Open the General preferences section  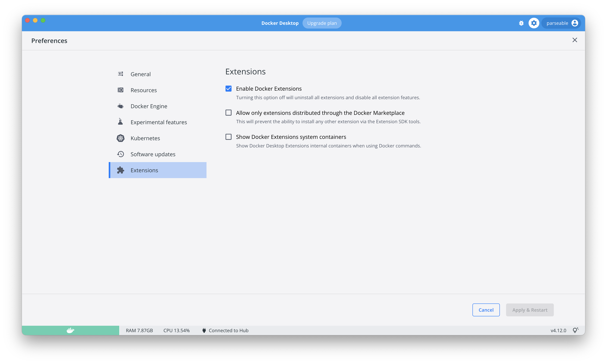(x=140, y=74)
